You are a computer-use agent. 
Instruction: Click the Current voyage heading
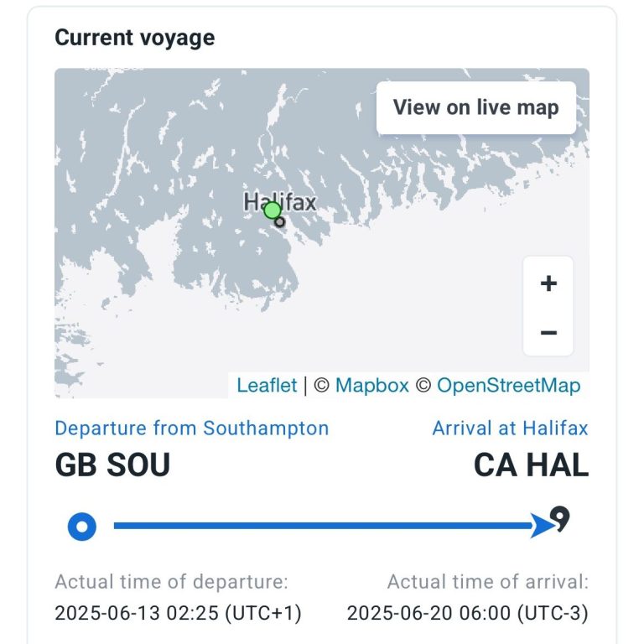tap(135, 38)
